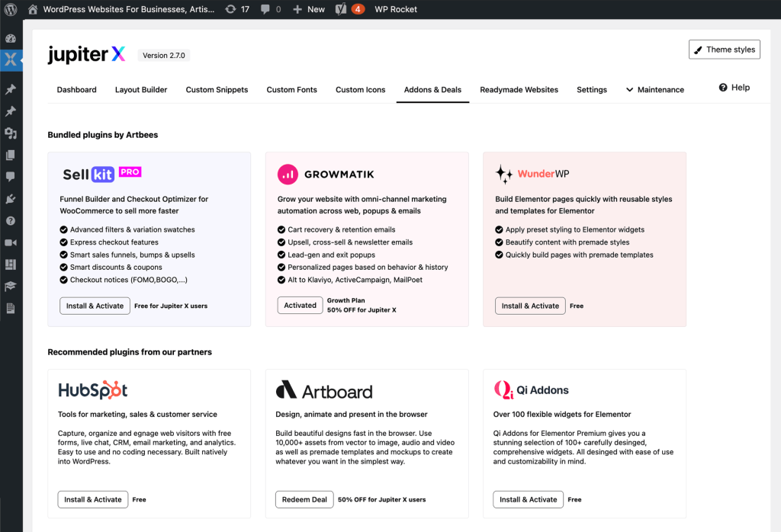Open Dashboard from the admin sidebar
The image size is (781, 532).
pyautogui.click(x=11, y=38)
